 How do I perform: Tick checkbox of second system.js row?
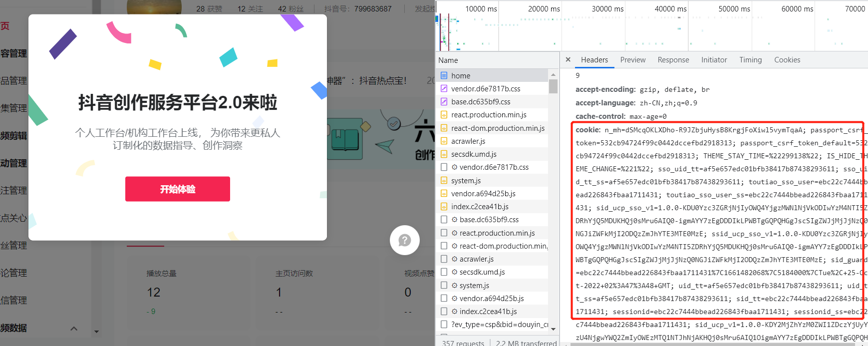click(x=444, y=285)
